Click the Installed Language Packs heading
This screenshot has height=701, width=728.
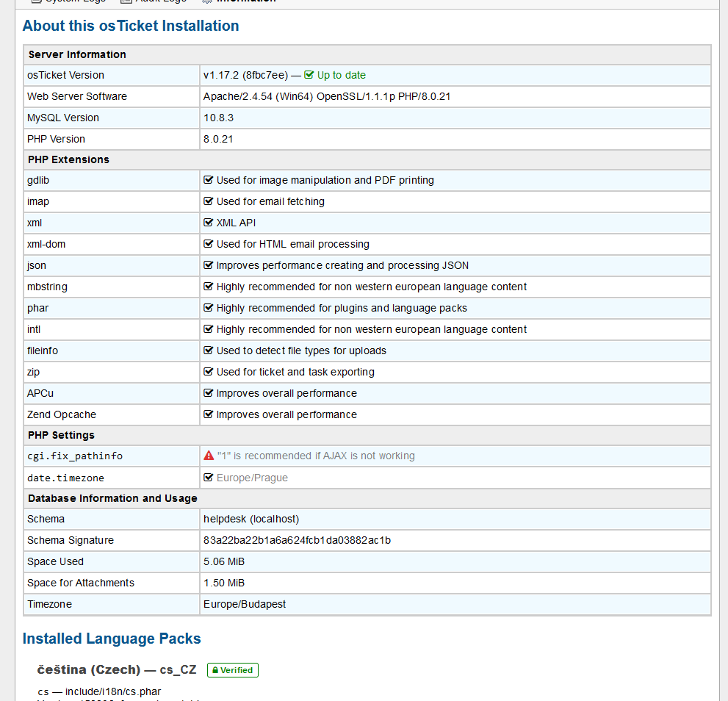(112, 639)
